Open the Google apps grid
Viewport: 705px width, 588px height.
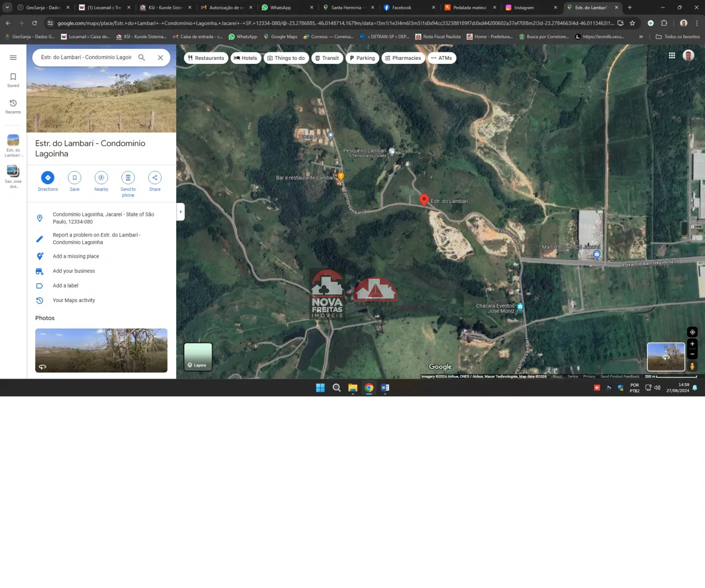(x=672, y=56)
